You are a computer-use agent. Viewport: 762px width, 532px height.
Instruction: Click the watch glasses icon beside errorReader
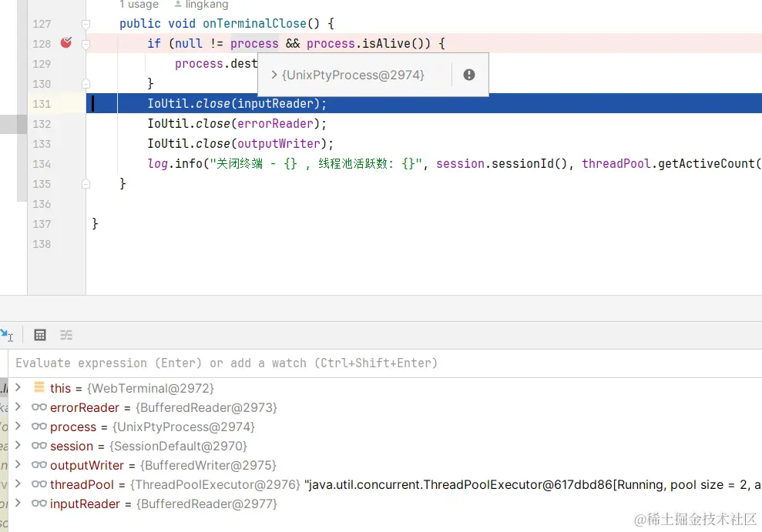pyautogui.click(x=39, y=407)
